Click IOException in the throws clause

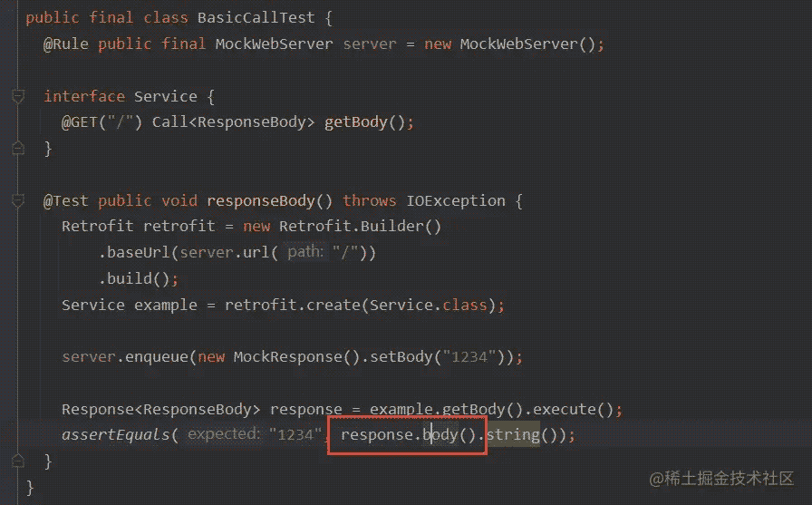pyautogui.click(x=456, y=200)
